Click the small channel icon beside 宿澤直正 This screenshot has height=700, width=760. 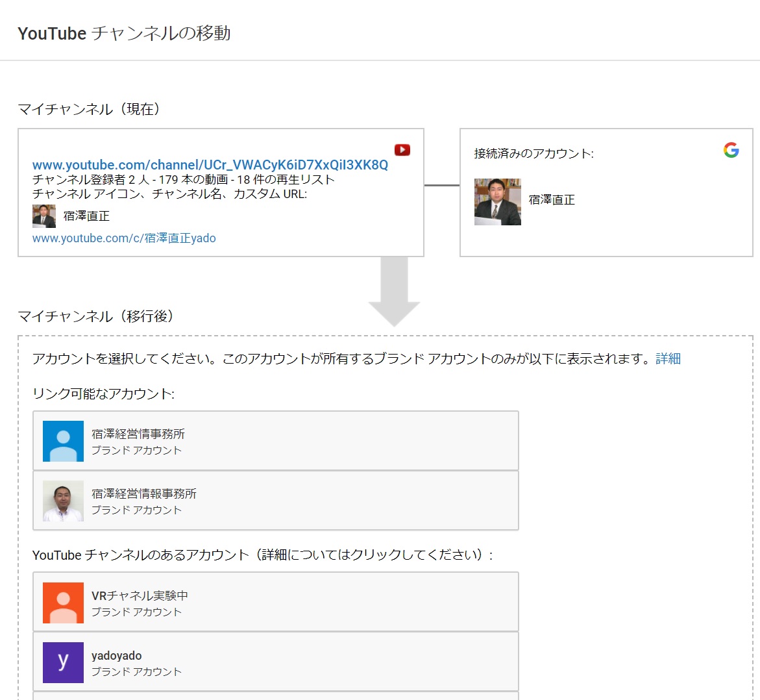pos(44,216)
